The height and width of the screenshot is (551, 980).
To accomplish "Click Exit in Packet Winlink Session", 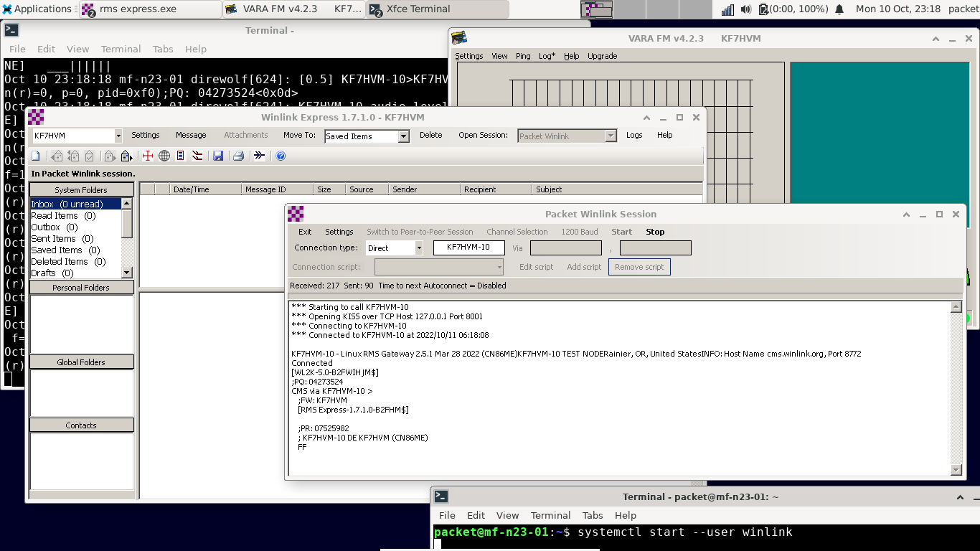I will pos(305,232).
